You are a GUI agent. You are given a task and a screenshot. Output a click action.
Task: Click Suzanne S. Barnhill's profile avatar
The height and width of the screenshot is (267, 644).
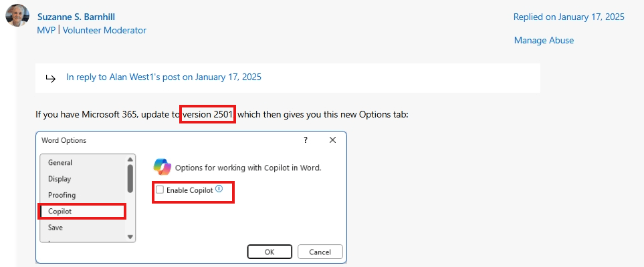pos(17,15)
